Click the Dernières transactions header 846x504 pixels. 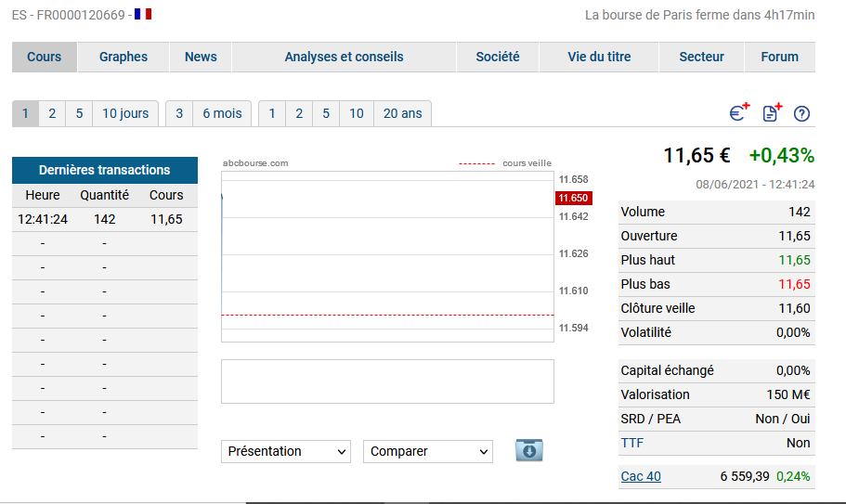pyautogui.click(x=105, y=171)
